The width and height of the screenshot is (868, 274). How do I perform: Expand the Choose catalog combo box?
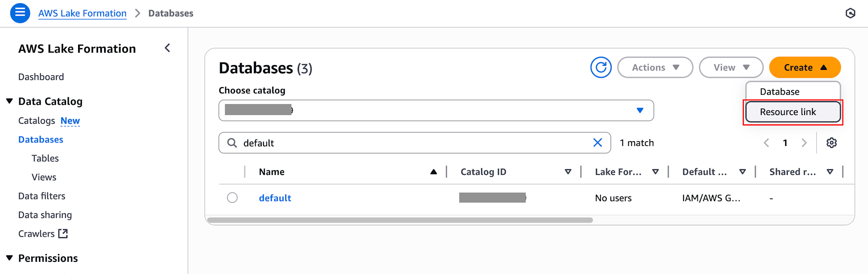coord(436,110)
